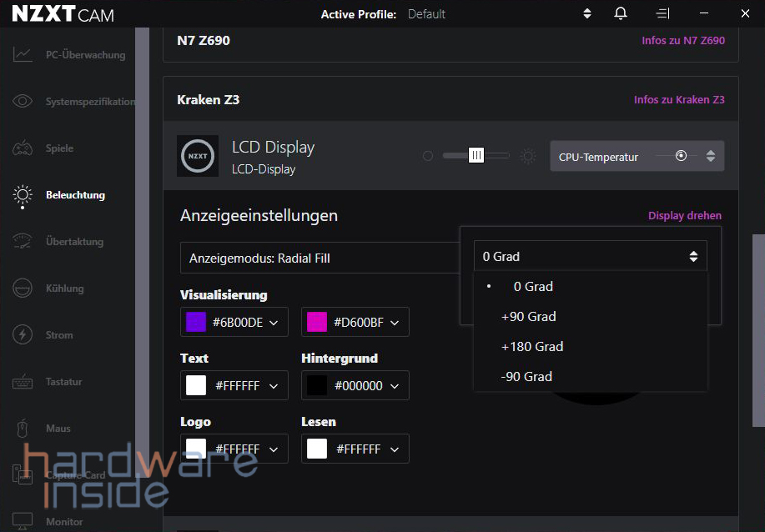Open the Maus sidebar label
Viewport: 765px width, 532px height.
click(x=58, y=429)
